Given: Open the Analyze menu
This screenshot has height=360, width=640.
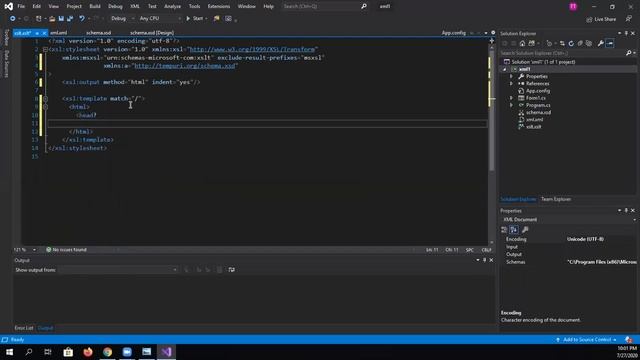Looking at the screenshot, I should click(x=172, y=7).
